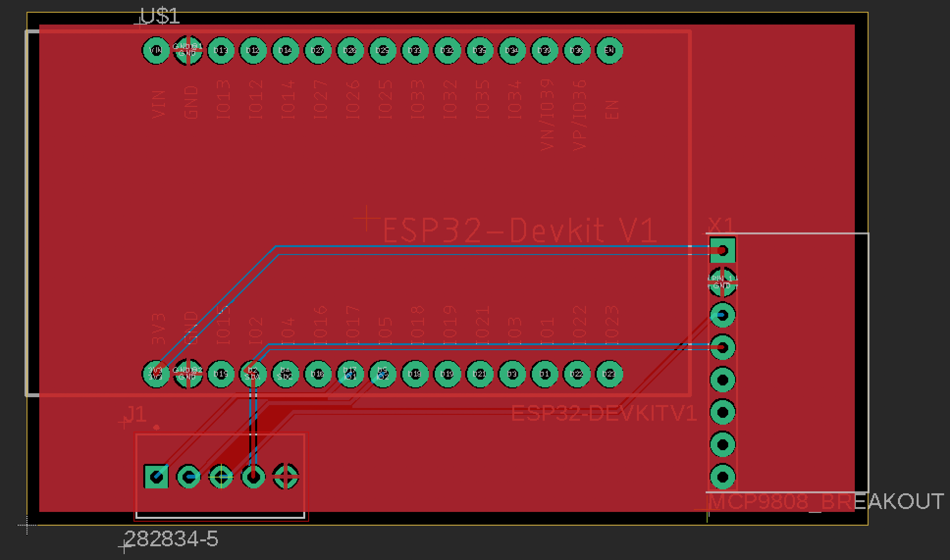The image size is (950, 560).
Task: Select the IO17 pad on the ESP32 header
Action: click(350, 374)
